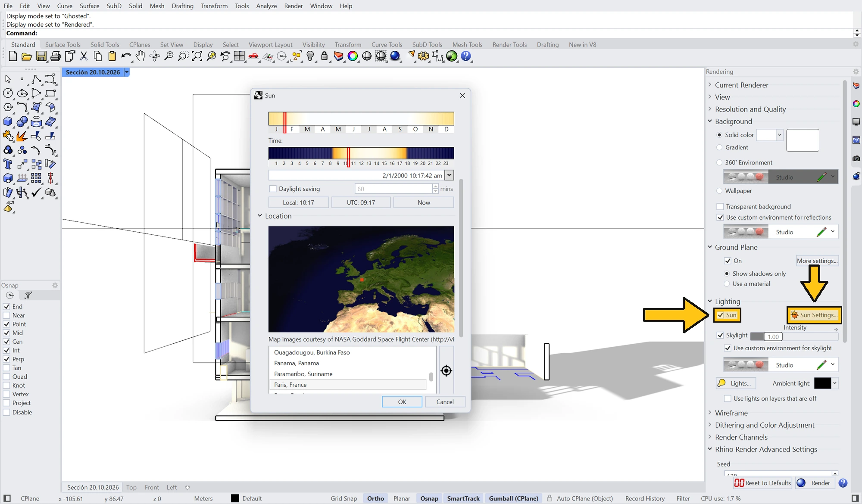862x504 pixels.
Task: Select the Circle tool in left sidebar
Action: [x=8, y=93]
